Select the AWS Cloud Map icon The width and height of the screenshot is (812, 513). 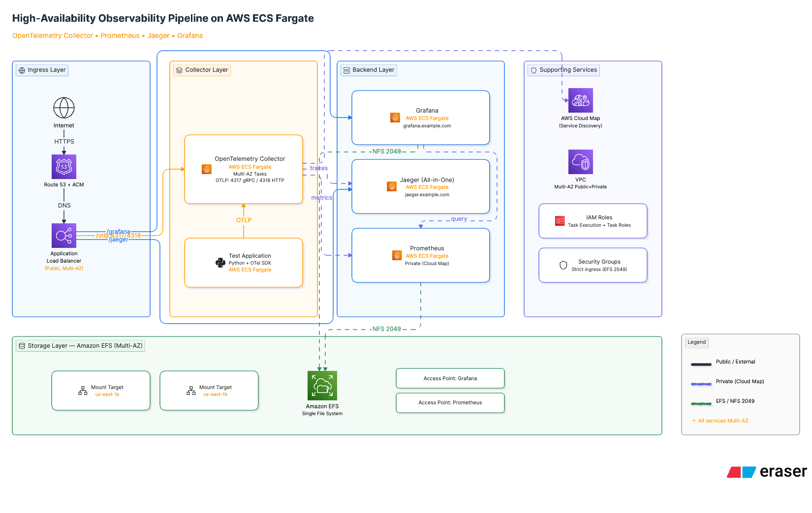pos(581,100)
